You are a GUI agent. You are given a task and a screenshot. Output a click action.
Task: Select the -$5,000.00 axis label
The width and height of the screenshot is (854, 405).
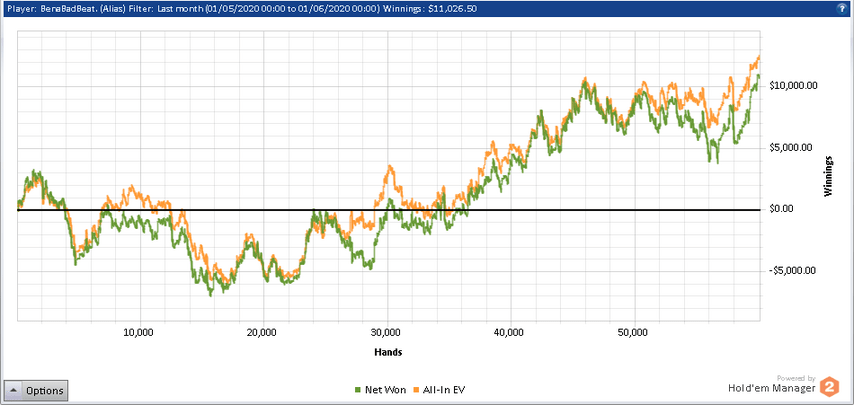[x=793, y=271]
